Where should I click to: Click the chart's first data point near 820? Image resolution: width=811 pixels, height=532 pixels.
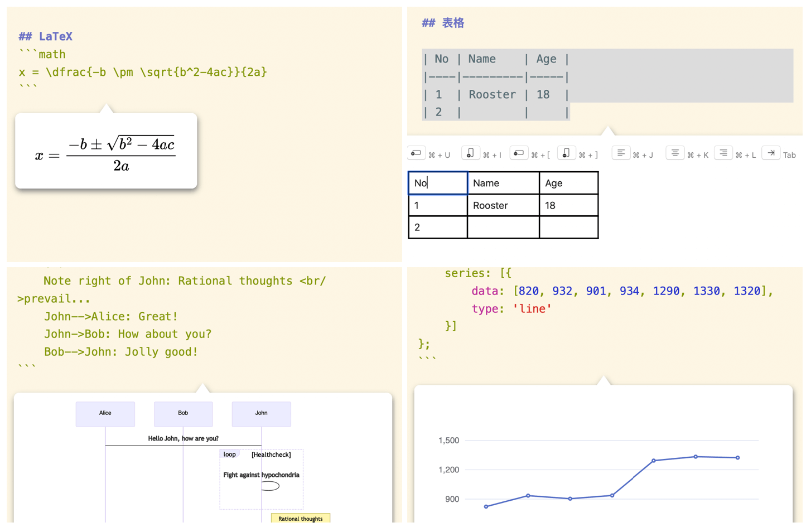[486, 506]
